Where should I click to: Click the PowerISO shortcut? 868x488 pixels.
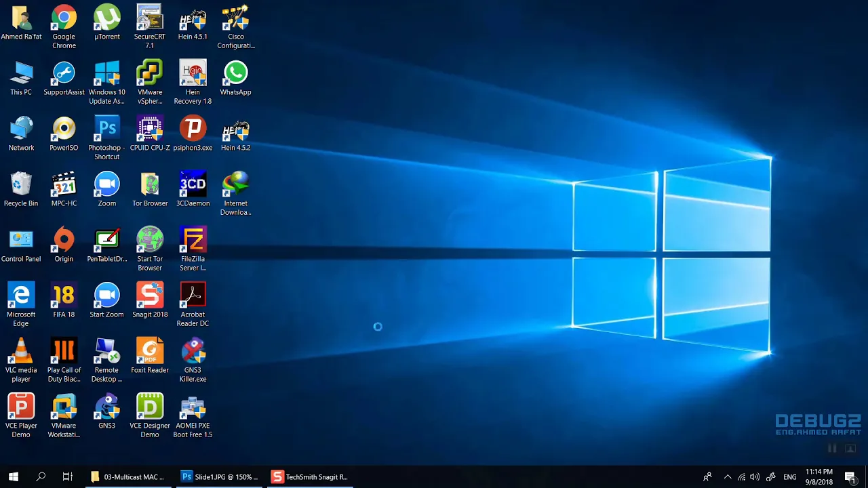64,134
